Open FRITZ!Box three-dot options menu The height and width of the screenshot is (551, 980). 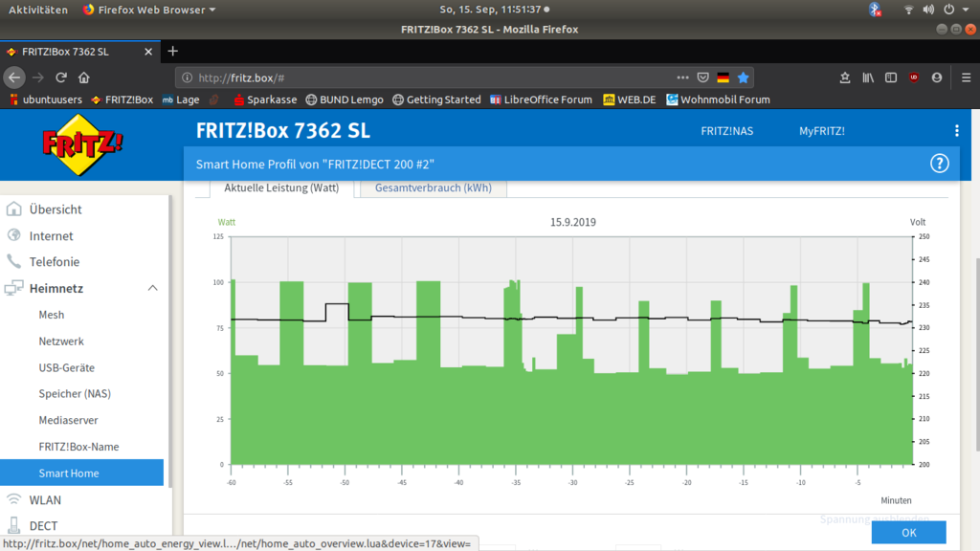[957, 130]
